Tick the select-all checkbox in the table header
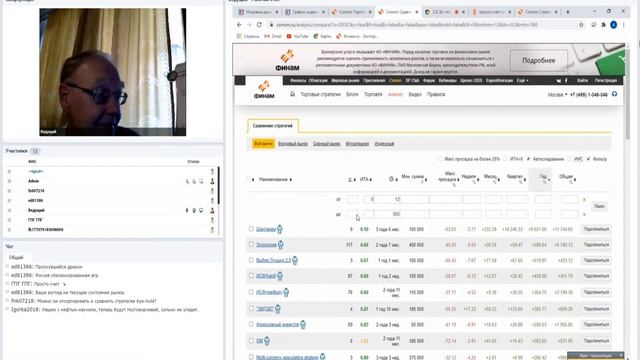The image size is (640, 360). [x=249, y=179]
